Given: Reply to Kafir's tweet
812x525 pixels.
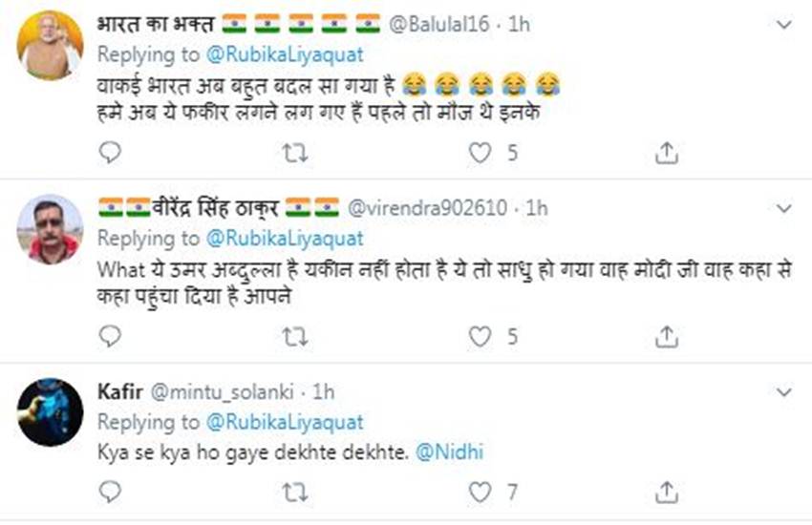Looking at the screenshot, I should [111, 493].
